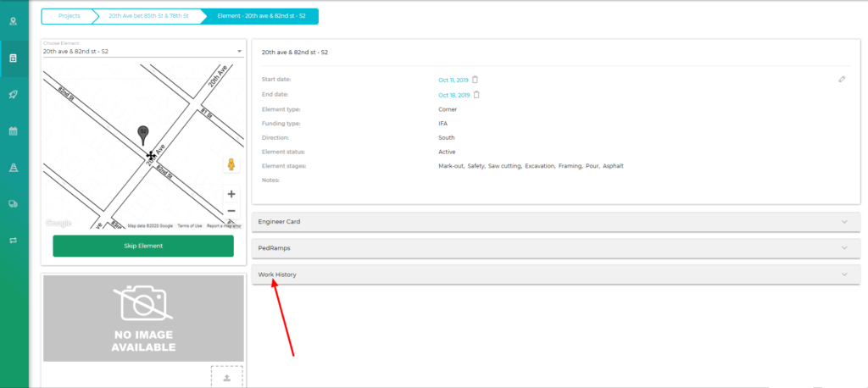Zoom in on the map
Image resolution: width=868 pixels, height=388 pixels.
(231, 194)
